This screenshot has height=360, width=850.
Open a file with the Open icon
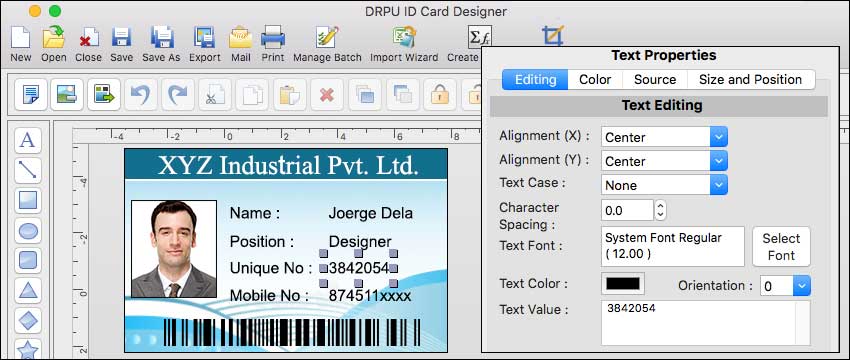click(54, 38)
